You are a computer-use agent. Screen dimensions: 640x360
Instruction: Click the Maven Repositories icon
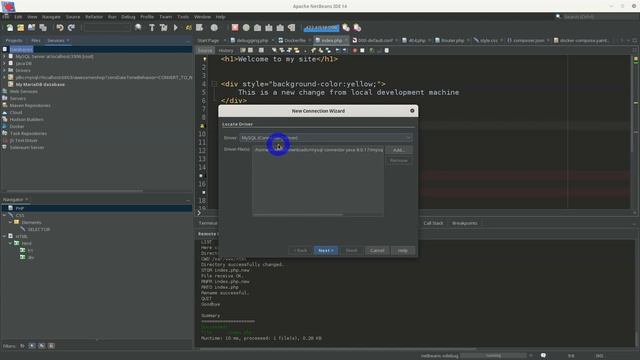[x=5, y=105]
